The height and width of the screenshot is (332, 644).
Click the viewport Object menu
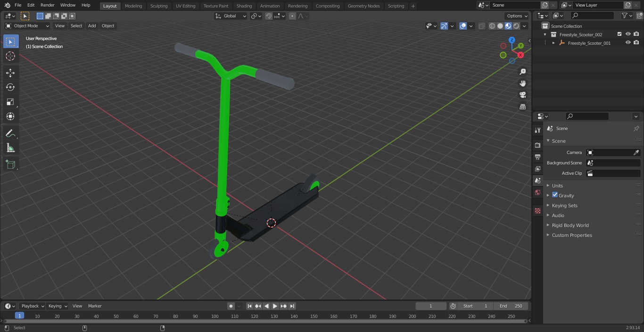(x=108, y=26)
